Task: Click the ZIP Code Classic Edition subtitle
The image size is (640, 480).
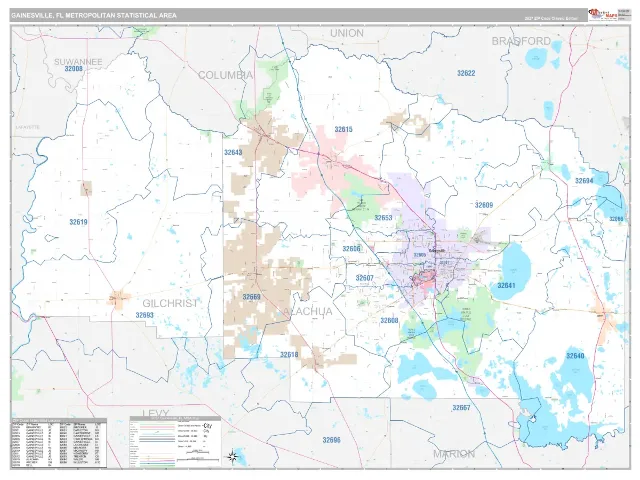Action: [551, 19]
